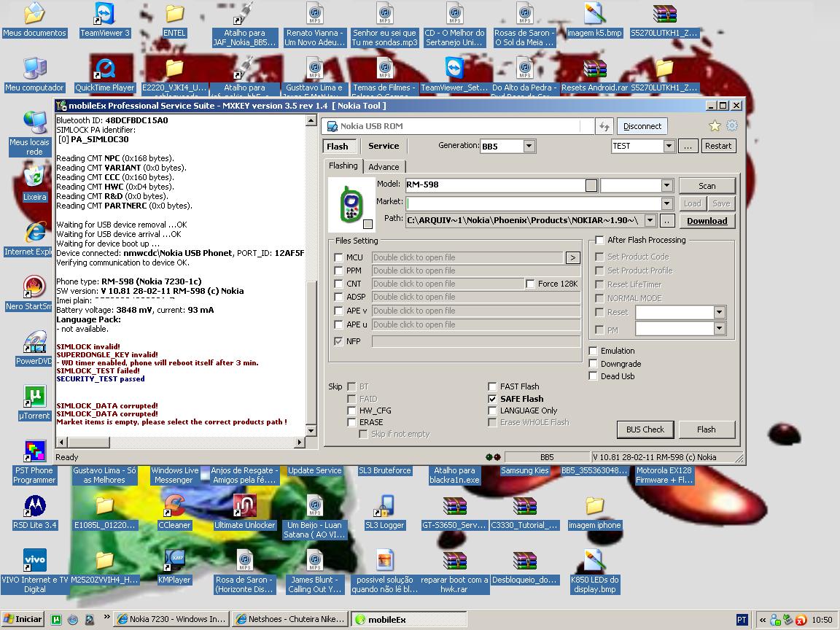Click the Flash button at bottom
Screen dimensions: 840x630
point(707,429)
